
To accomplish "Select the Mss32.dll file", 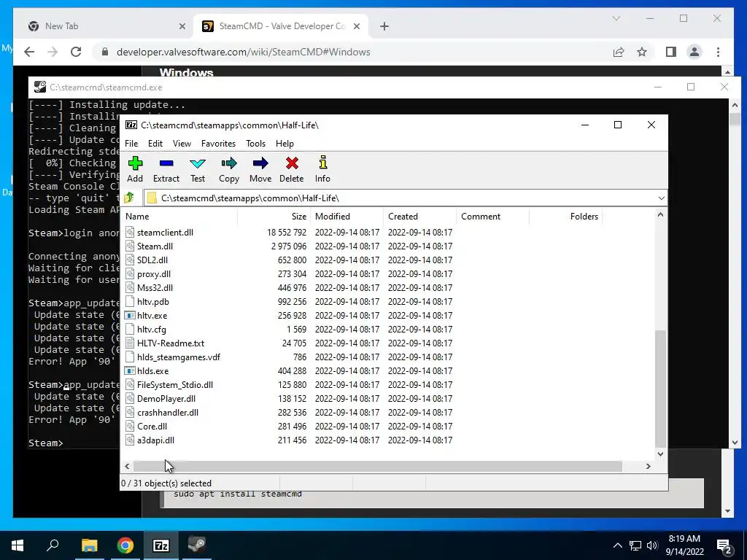I will [x=155, y=287].
